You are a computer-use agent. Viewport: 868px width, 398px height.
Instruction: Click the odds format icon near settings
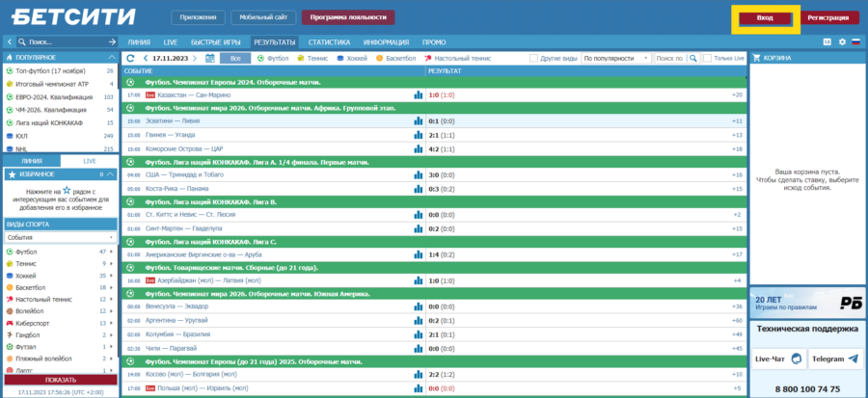[827, 42]
